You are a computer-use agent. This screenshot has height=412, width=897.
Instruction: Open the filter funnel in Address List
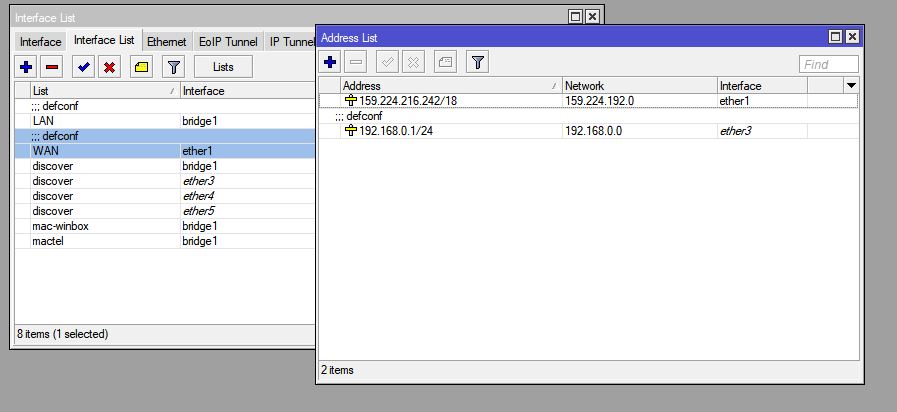pyautogui.click(x=478, y=62)
